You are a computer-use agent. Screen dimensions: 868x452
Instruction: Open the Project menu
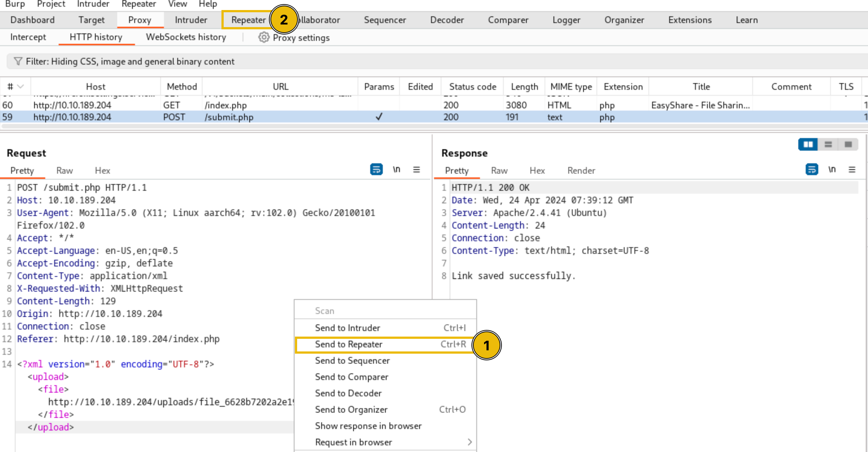pyautogui.click(x=51, y=4)
